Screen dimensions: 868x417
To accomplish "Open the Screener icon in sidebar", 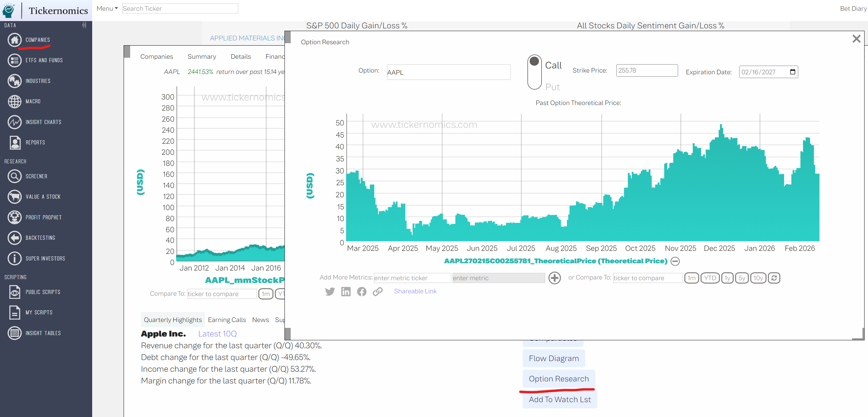I will tap(15, 176).
